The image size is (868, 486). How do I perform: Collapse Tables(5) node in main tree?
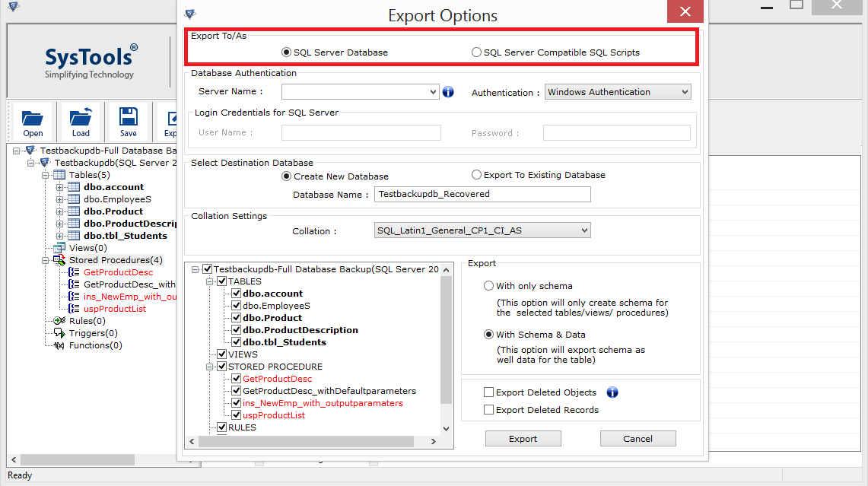click(x=45, y=175)
